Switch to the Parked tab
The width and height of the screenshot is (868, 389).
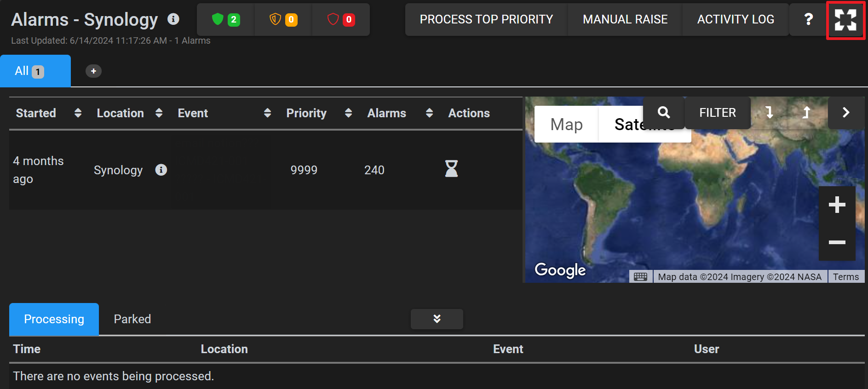132,319
